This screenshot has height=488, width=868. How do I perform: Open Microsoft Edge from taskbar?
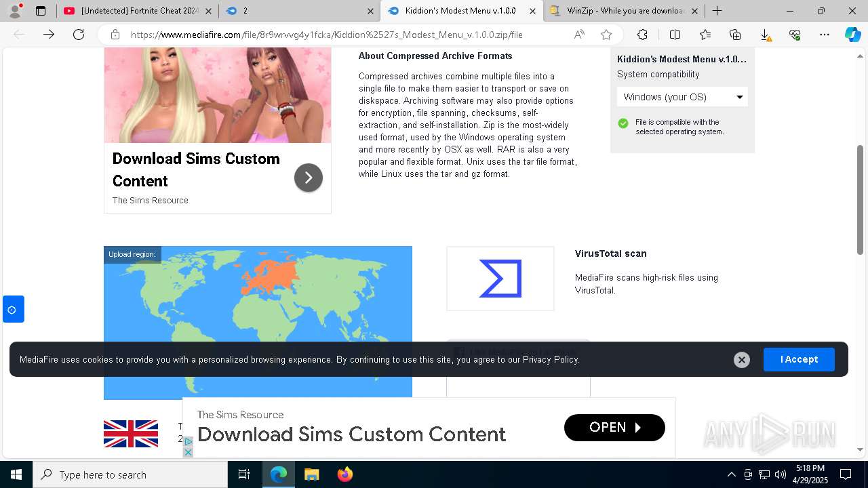click(279, 474)
